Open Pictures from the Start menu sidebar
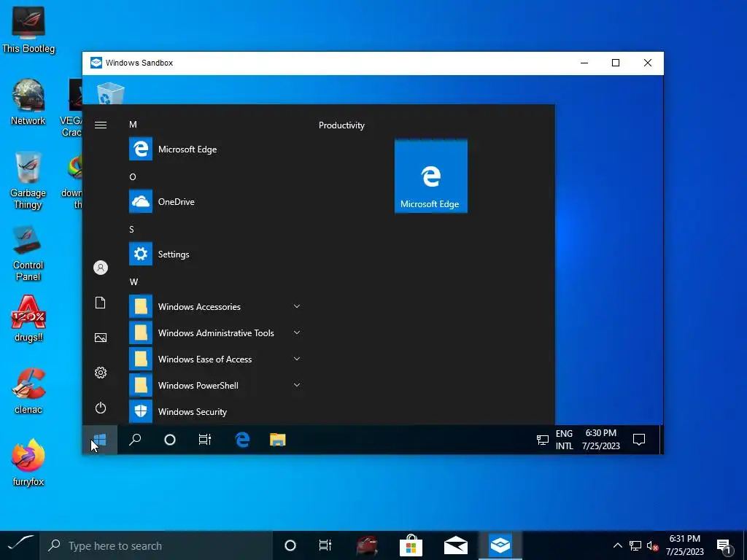747x560 pixels. point(101,338)
